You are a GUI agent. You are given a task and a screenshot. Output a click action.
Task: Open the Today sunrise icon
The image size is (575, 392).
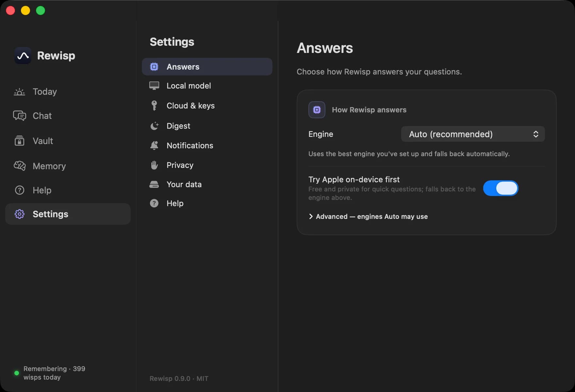click(19, 92)
